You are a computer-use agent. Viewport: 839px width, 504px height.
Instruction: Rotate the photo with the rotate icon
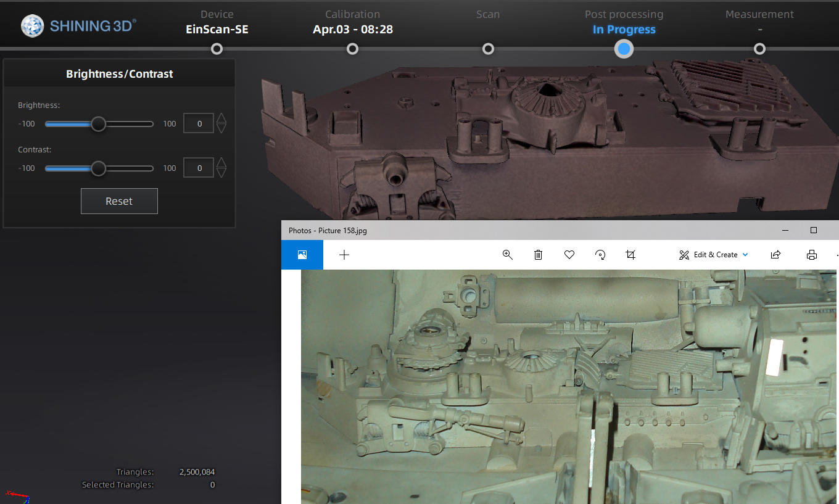coord(600,255)
